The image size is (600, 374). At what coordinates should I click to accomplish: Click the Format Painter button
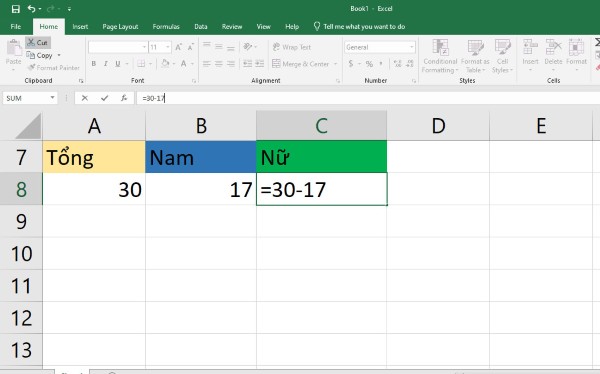click(x=54, y=68)
